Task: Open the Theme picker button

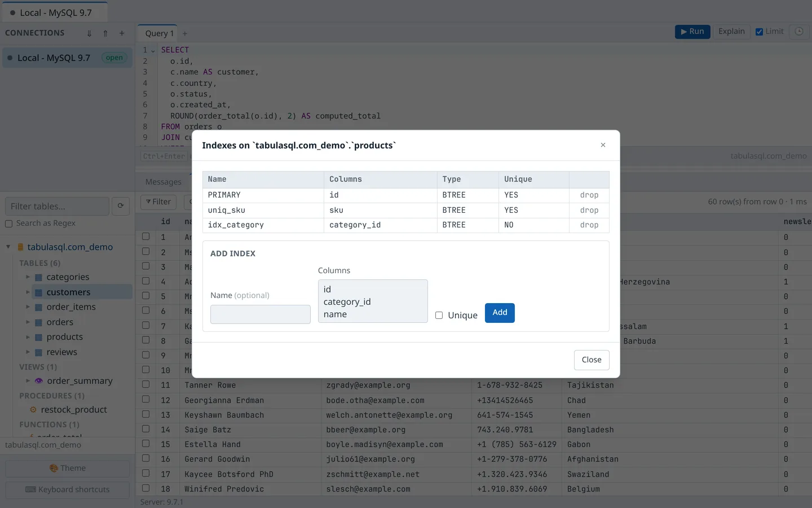Action: point(68,468)
